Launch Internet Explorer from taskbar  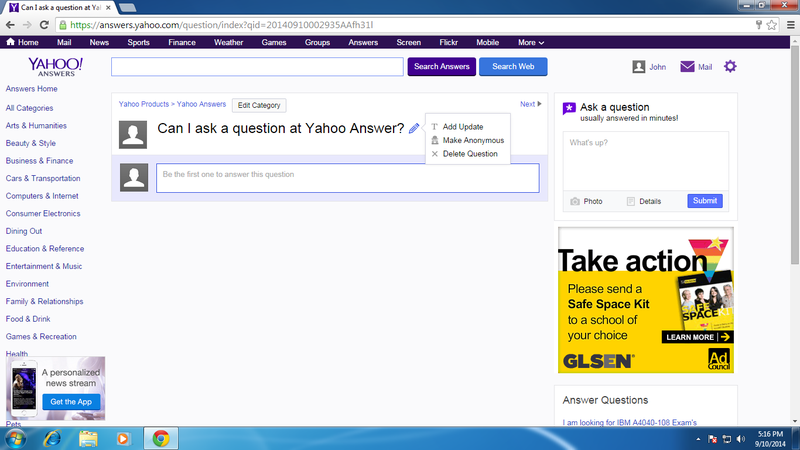(x=52, y=439)
